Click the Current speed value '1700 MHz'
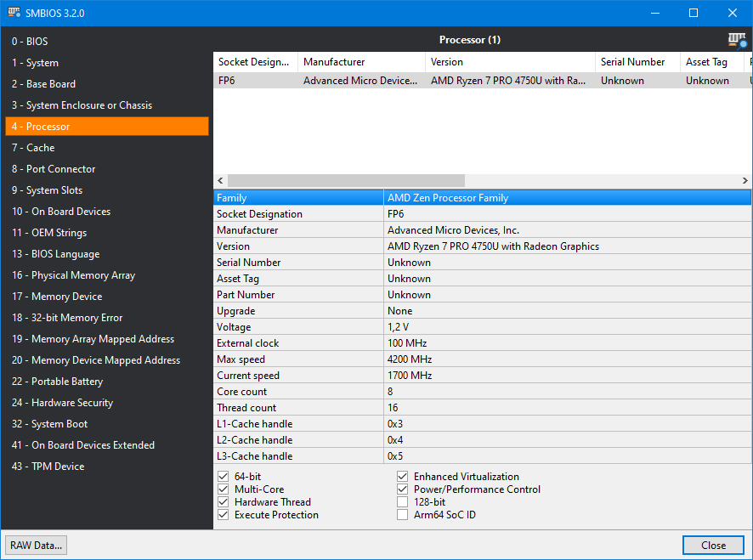 410,376
